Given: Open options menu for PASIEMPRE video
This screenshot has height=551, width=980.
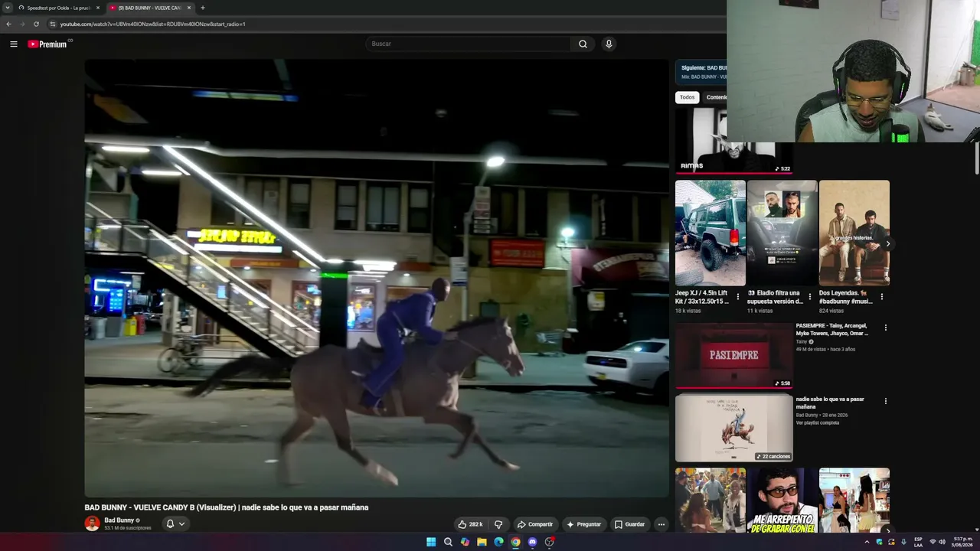Looking at the screenshot, I should click(886, 328).
